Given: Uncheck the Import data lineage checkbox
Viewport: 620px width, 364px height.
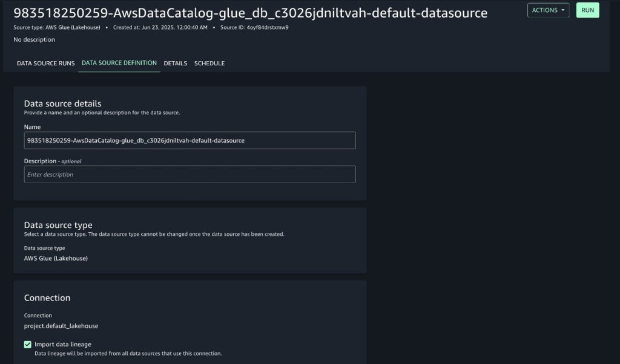Looking at the screenshot, I should pyautogui.click(x=28, y=345).
